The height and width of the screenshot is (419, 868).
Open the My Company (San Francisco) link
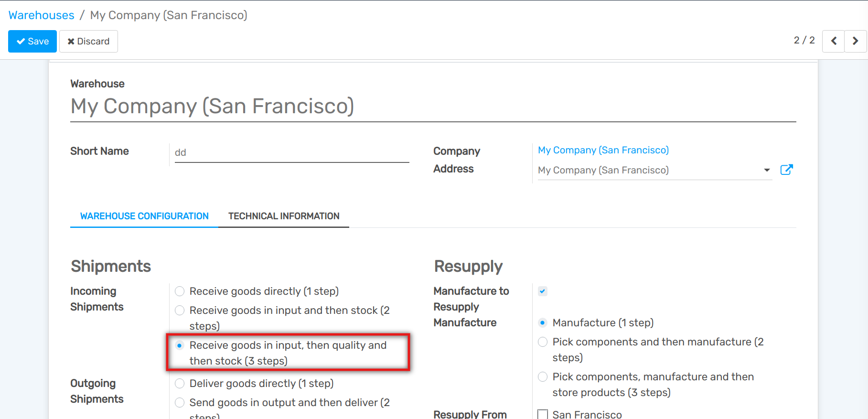coord(603,150)
